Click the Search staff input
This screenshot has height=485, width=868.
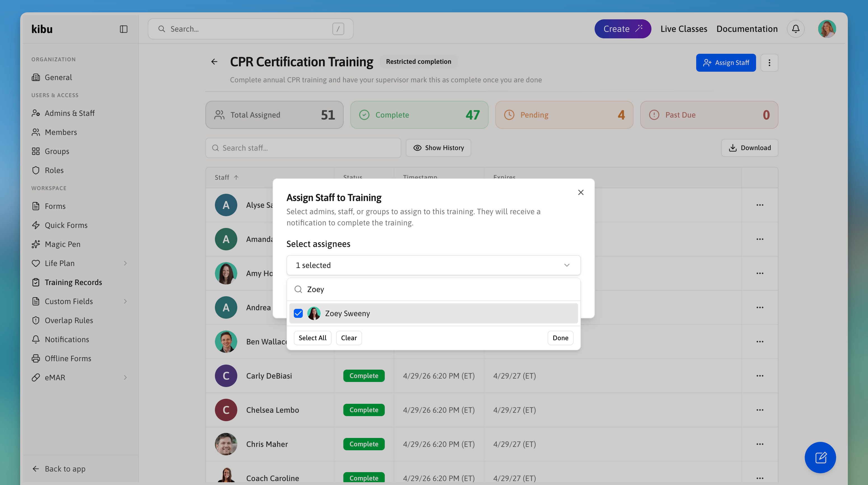pyautogui.click(x=303, y=148)
